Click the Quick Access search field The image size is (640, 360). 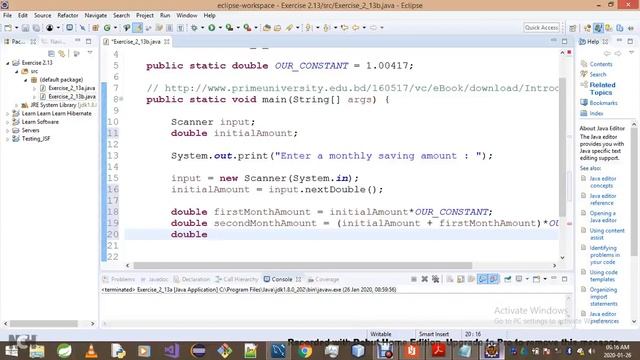(x=541, y=27)
